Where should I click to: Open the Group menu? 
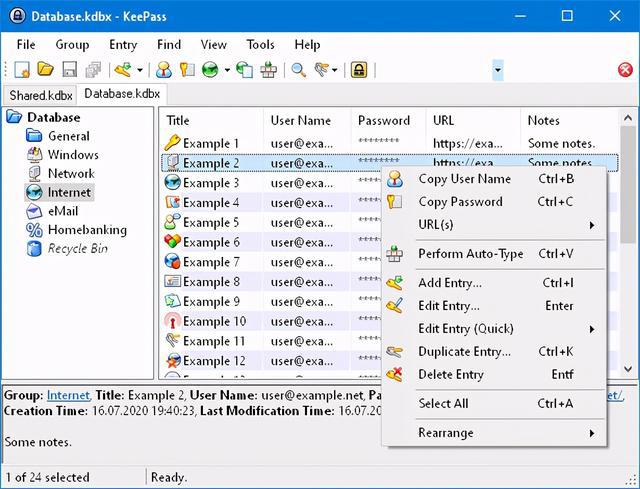(x=72, y=44)
